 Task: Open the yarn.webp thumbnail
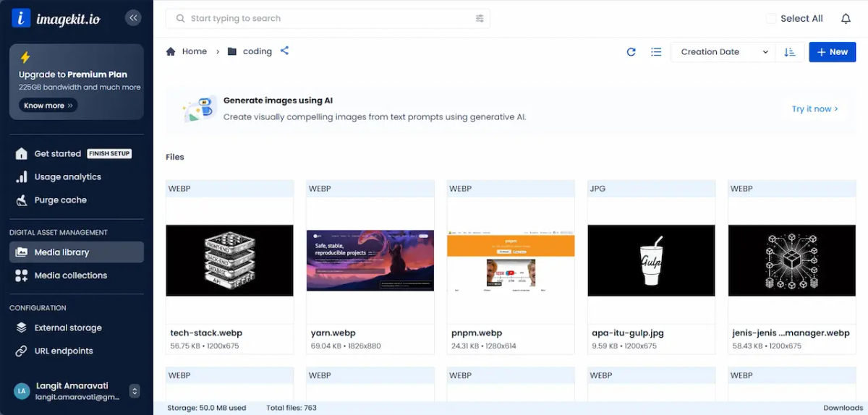370,260
